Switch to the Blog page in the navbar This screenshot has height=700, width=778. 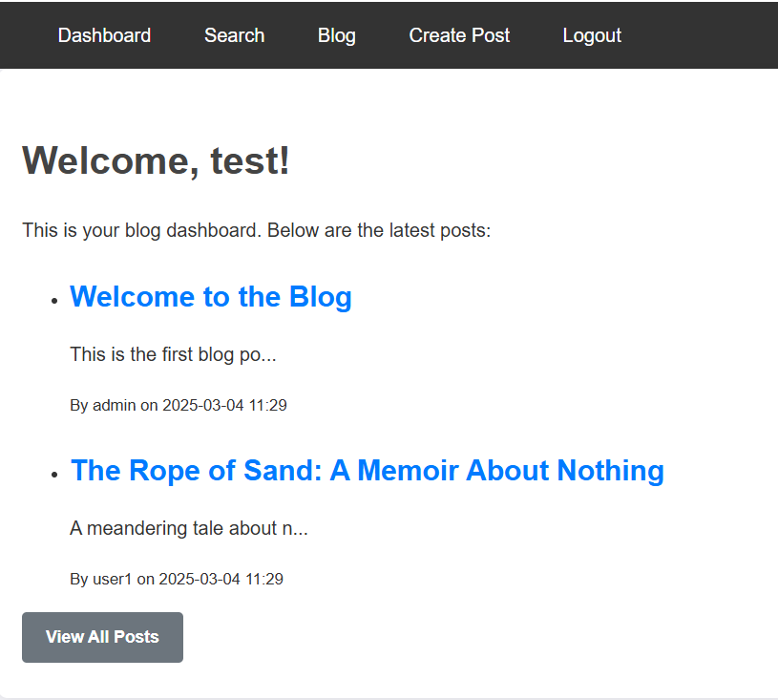click(x=336, y=35)
